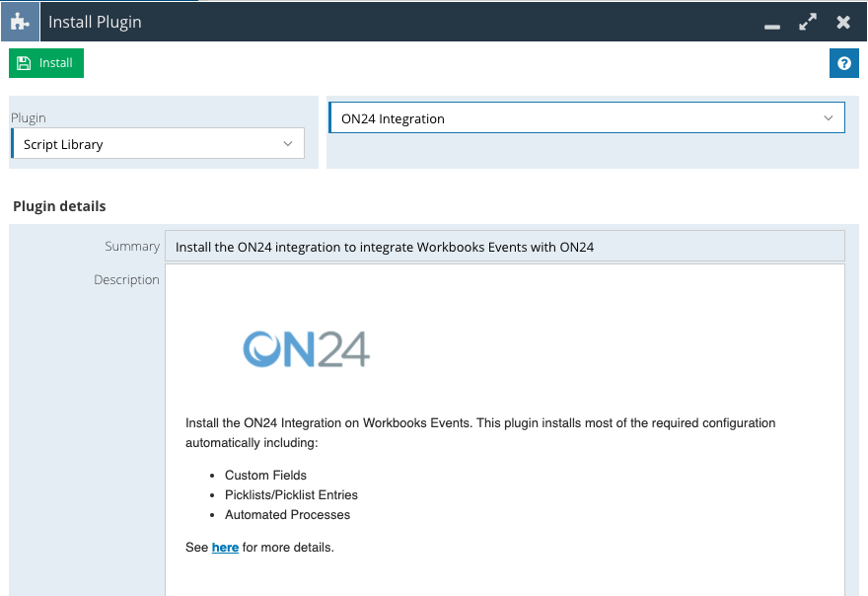Open the blue help question-mark icon
This screenshot has height=596, width=868.
coord(843,63)
